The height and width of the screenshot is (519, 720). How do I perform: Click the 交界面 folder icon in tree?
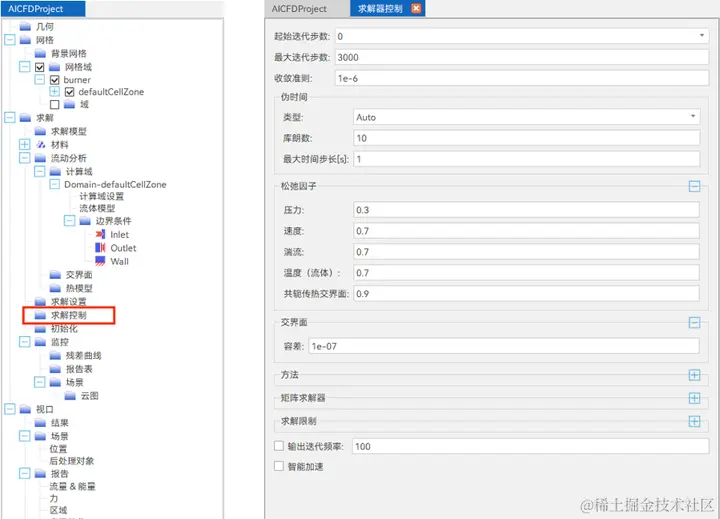(55, 275)
